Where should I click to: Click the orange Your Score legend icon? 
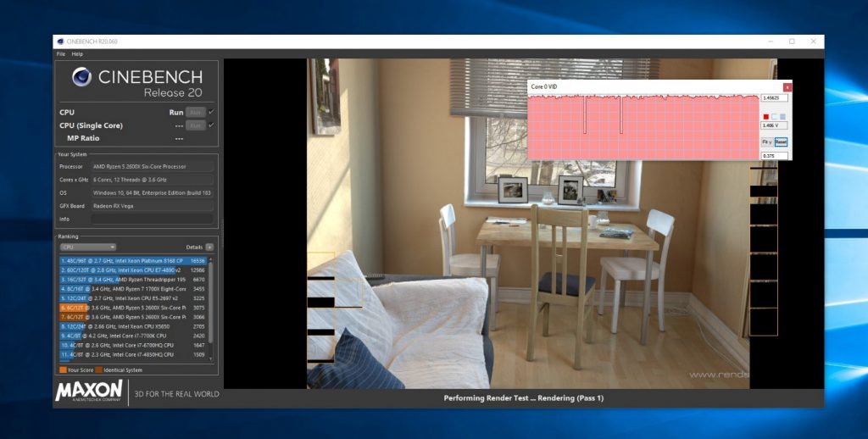pyautogui.click(x=63, y=370)
